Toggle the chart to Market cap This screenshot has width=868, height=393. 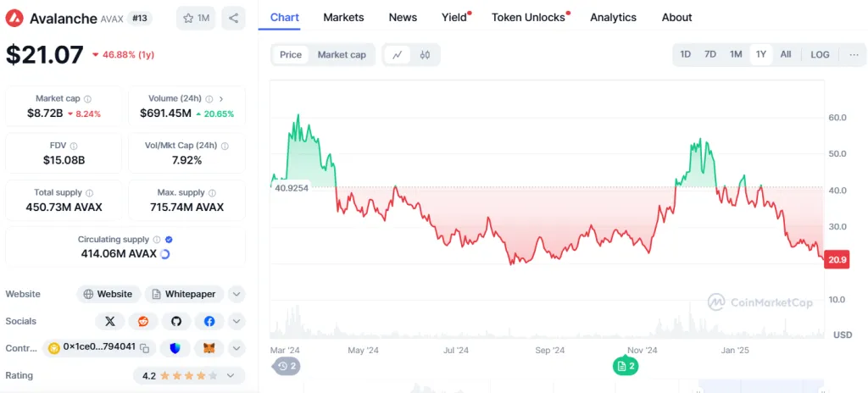(342, 55)
